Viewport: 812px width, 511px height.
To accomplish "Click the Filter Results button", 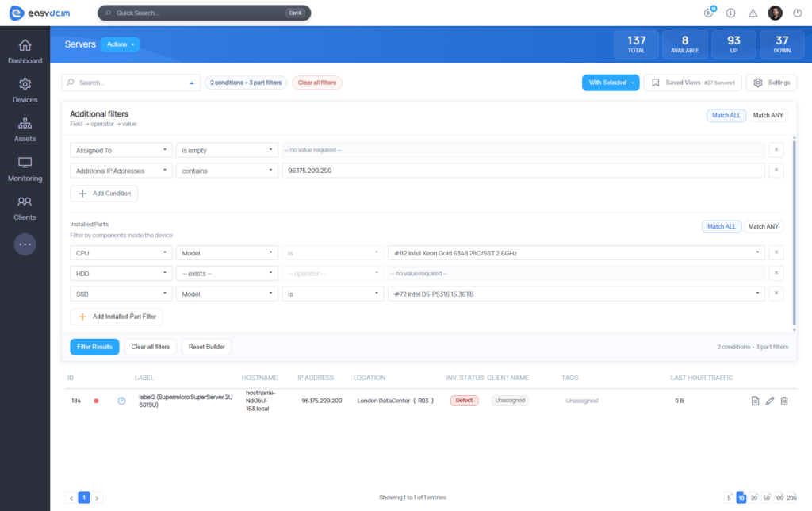I will pyautogui.click(x=95, y=347).
